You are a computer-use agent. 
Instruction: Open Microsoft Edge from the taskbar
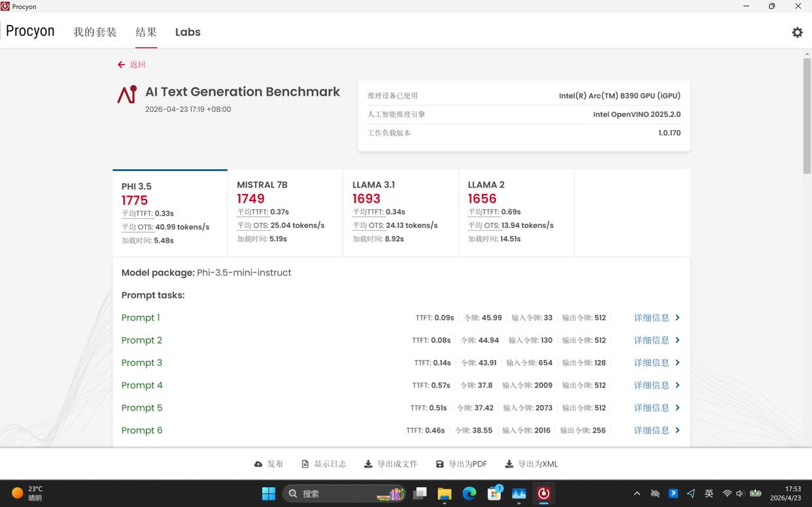pyautogui.click(x=469, y=493)
